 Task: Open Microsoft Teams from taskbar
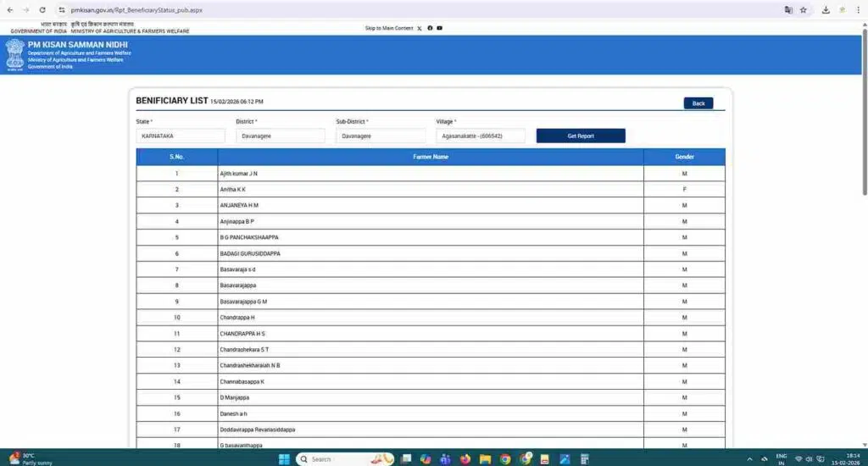445,459
